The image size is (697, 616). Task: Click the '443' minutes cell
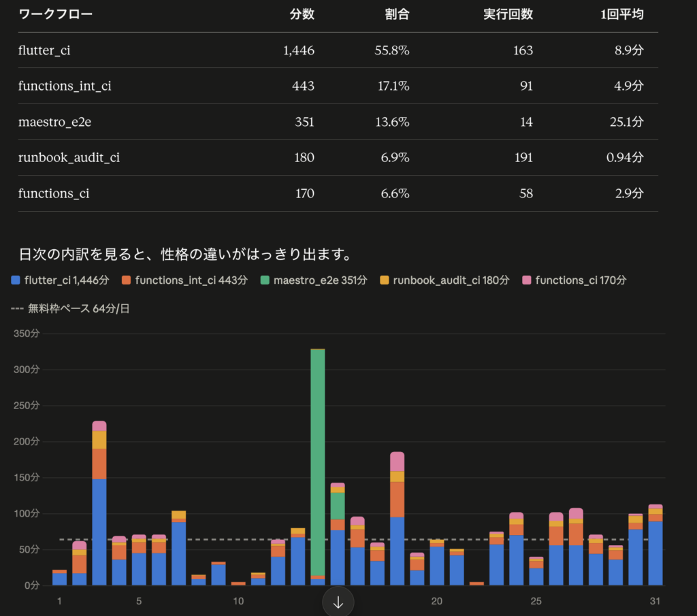303,86
